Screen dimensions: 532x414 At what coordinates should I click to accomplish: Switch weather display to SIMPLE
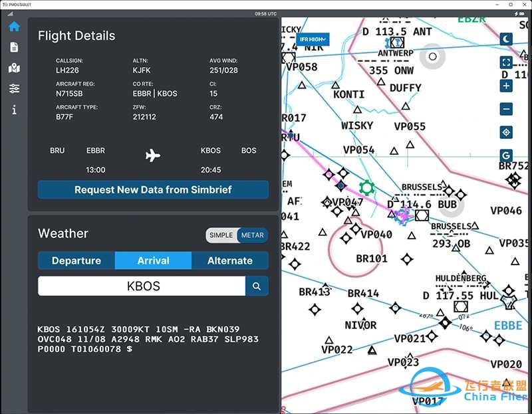221,235
